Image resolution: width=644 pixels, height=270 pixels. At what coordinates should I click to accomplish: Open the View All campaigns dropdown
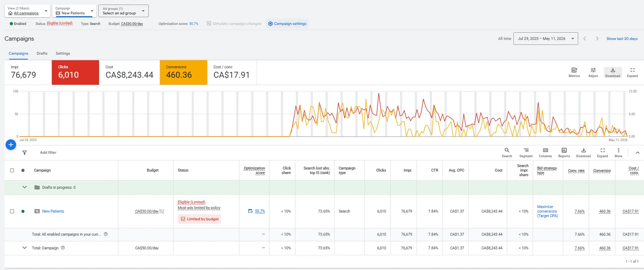pos(27,11)
